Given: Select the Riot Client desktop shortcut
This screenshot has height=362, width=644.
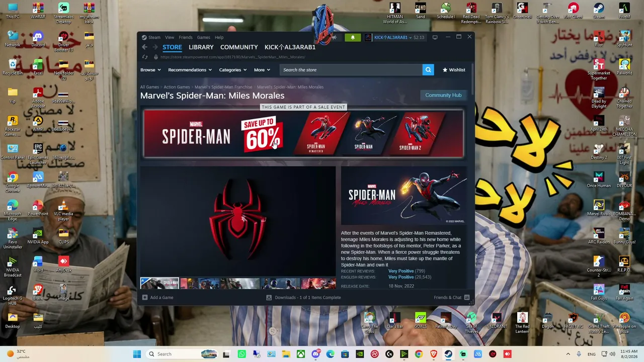Looking at the screenshot, I should tap(574, 11).
